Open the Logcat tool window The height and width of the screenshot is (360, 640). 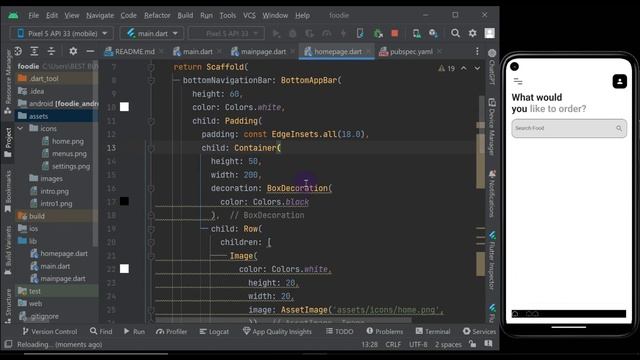(x=214, y=331)
